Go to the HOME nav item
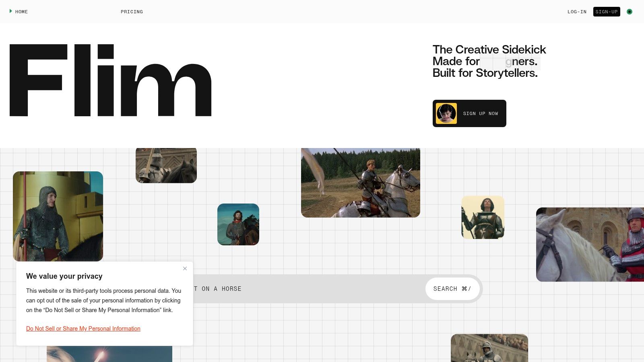The width and height of the screenshot is (644, 362). [21, 12]
